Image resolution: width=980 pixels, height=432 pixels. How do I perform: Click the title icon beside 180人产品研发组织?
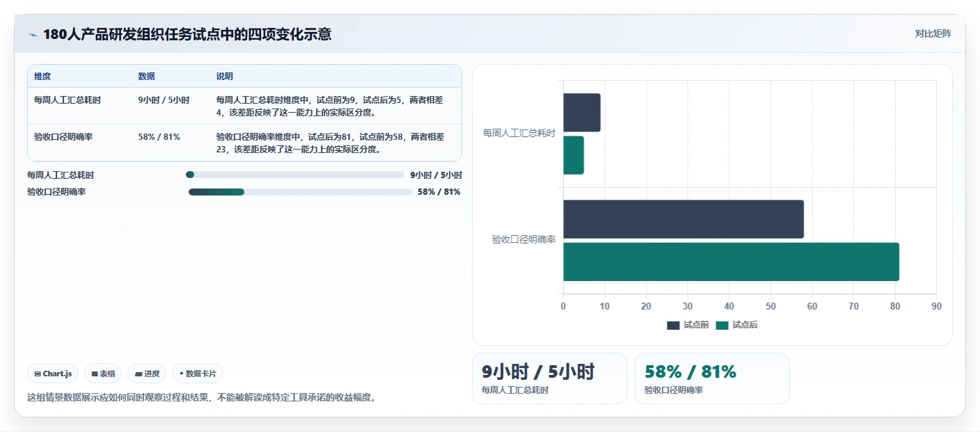click(33, 35)
